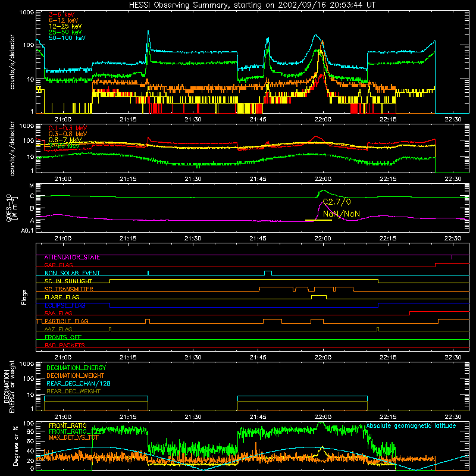The height and width of the screenshot is (476, 476).
Task: Select the BAD_PACKETS flag label
Action: pos(65,345)
